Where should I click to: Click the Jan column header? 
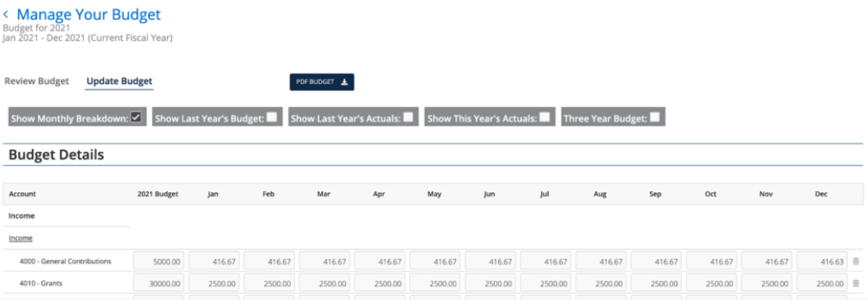coord(213,194)
